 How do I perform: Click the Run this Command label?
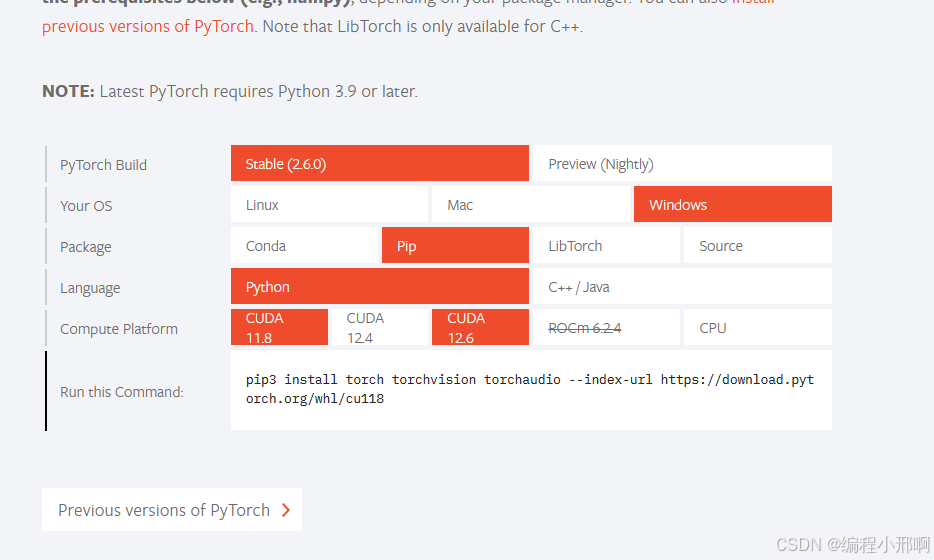pyautogui.click(x=122, y=392)
